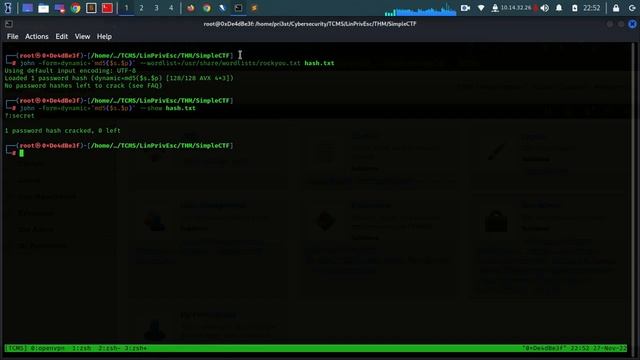
Task: Click the 22:52 clock
Action: (591, 8)
